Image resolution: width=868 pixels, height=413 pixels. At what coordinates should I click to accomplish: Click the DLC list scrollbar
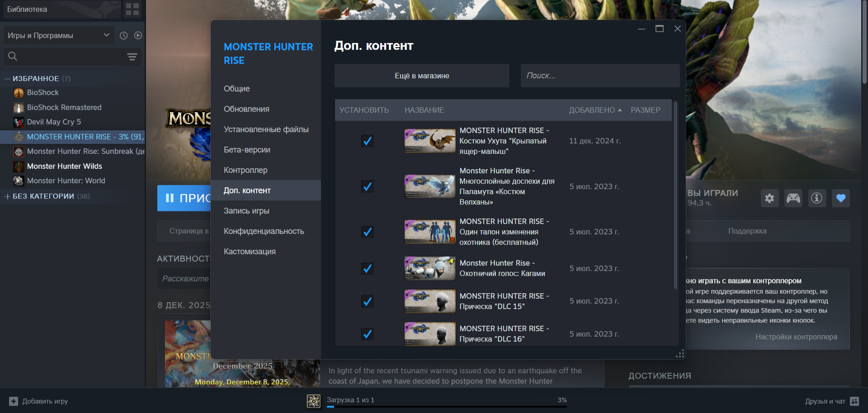point(676,195)
